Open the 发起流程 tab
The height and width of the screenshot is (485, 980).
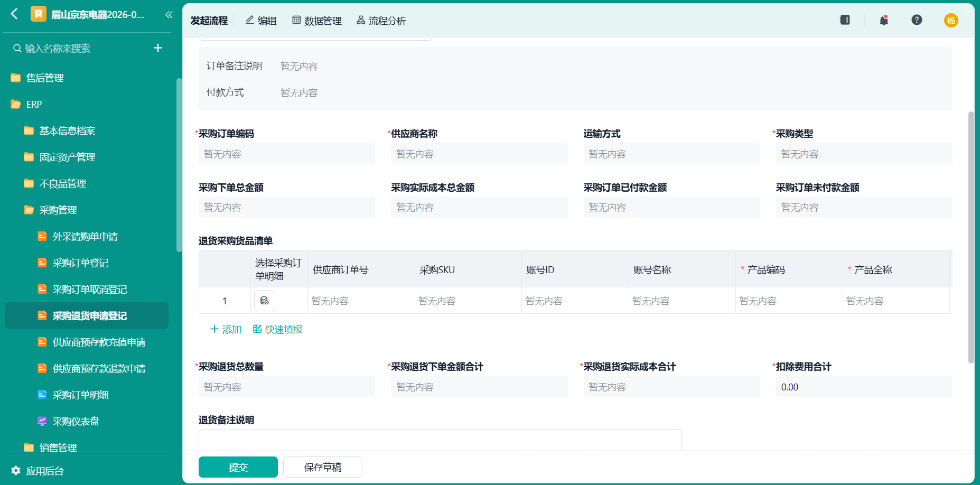pyautogui.click(x=209, y=21)
